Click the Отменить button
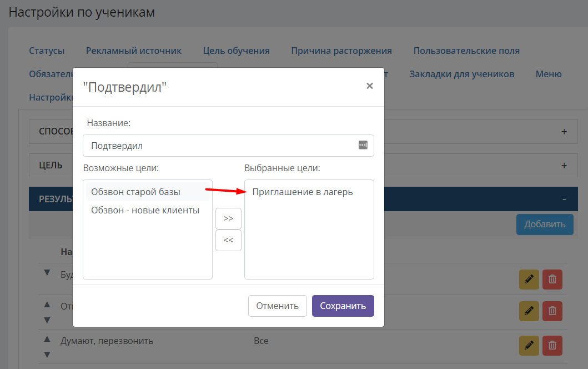This screenshot has height=369, width=588. (x=277, y=306)
